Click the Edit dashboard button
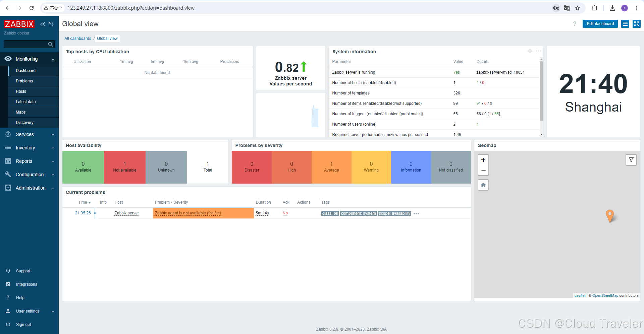 600,24
